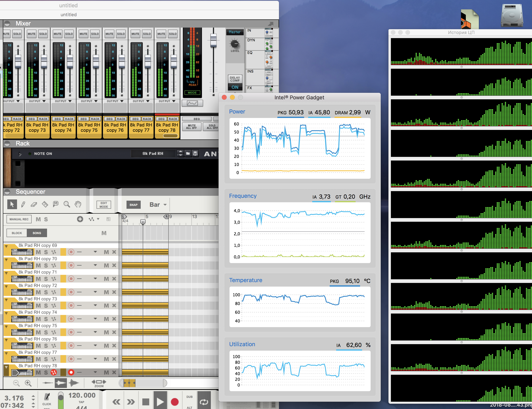532x409 pixels.
Task: Switch to BLOCK view
Action: [x=17, y=233]
